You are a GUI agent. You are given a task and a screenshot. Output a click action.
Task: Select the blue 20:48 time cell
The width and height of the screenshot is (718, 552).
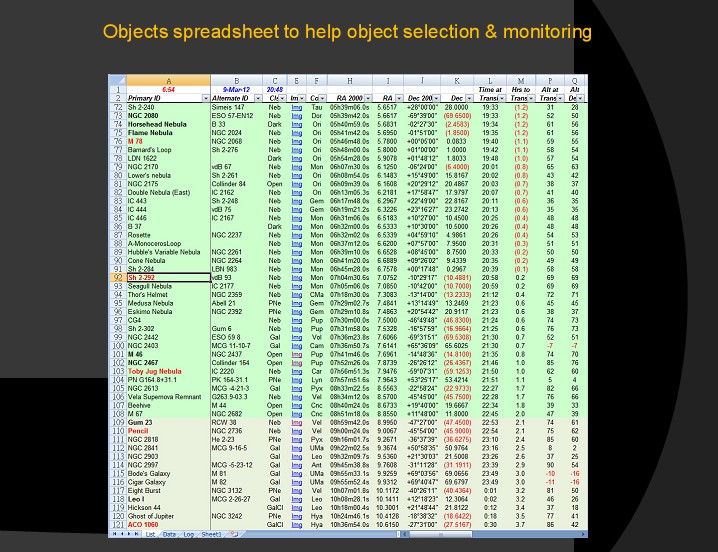click(x=275, y=90)
